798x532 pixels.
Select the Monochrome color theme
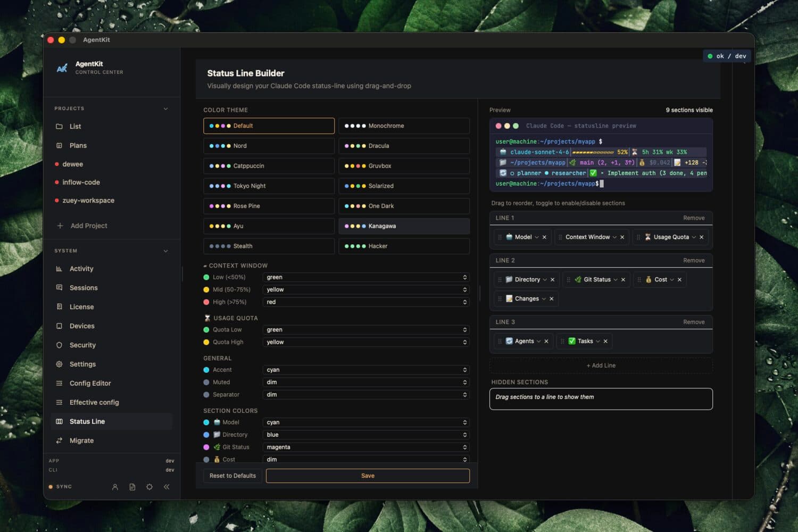(x=404, y=126)
